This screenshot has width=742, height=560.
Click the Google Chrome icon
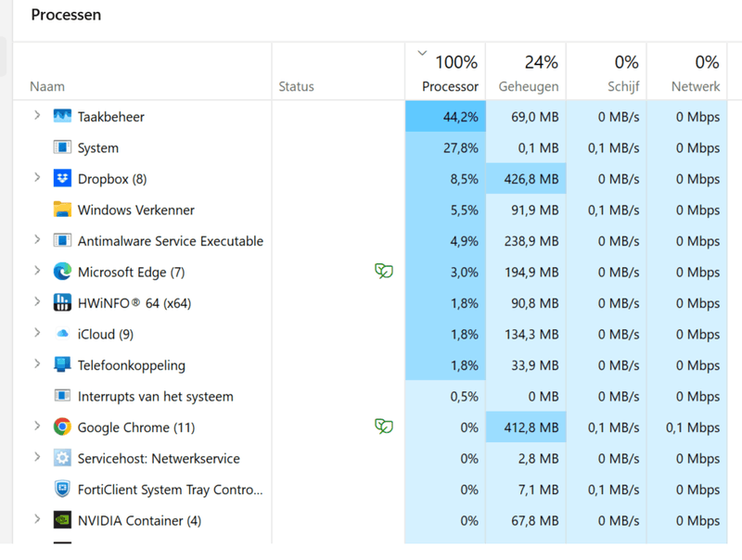click(x=62, y=426)
